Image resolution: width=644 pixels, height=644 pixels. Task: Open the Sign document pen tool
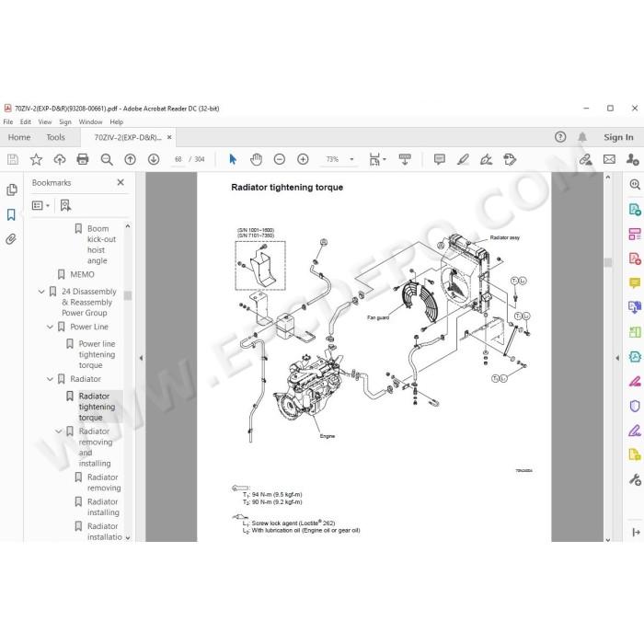tap(487, 159)
